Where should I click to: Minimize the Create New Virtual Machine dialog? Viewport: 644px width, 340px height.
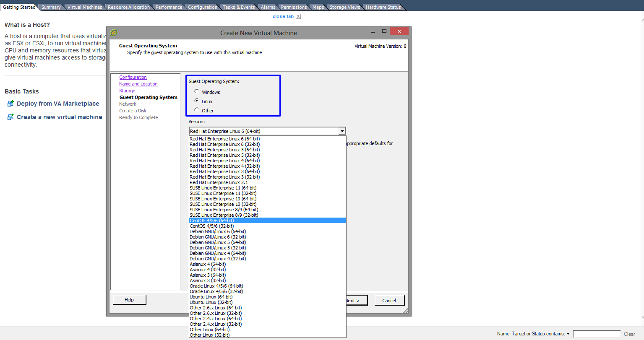(373, 31)
